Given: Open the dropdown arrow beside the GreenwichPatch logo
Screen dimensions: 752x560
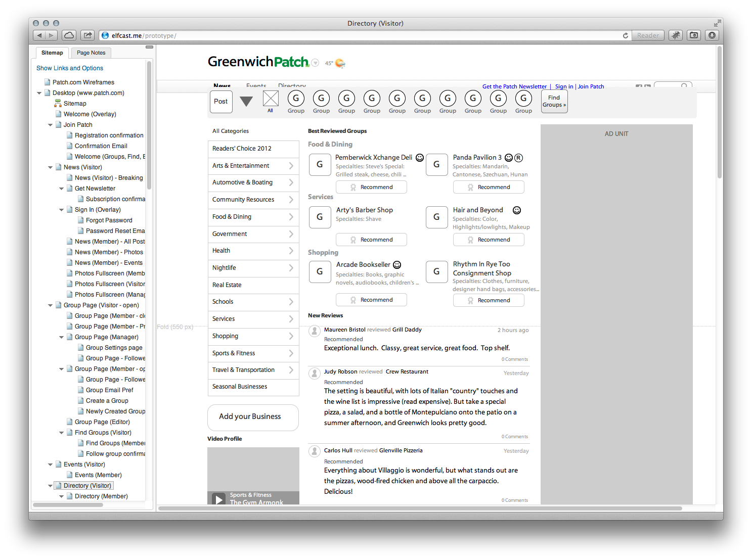Looking at the screenshot, I should [x=315, y=63].
